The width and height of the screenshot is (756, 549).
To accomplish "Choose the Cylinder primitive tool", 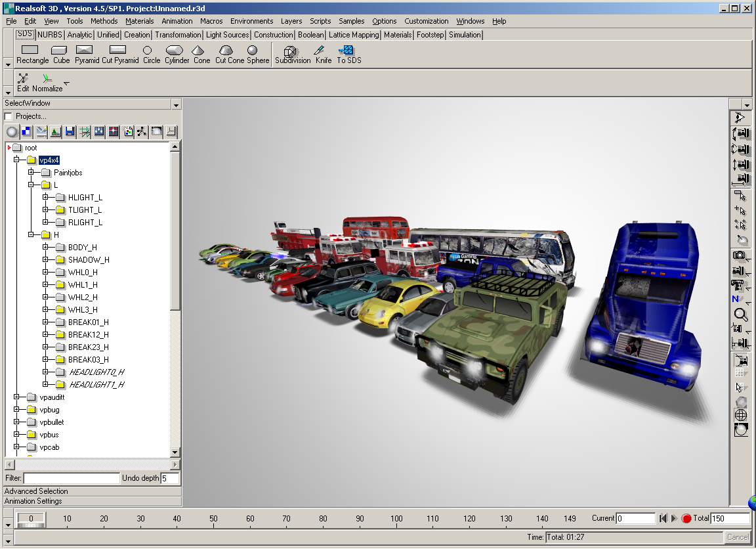I will (174, 51).
